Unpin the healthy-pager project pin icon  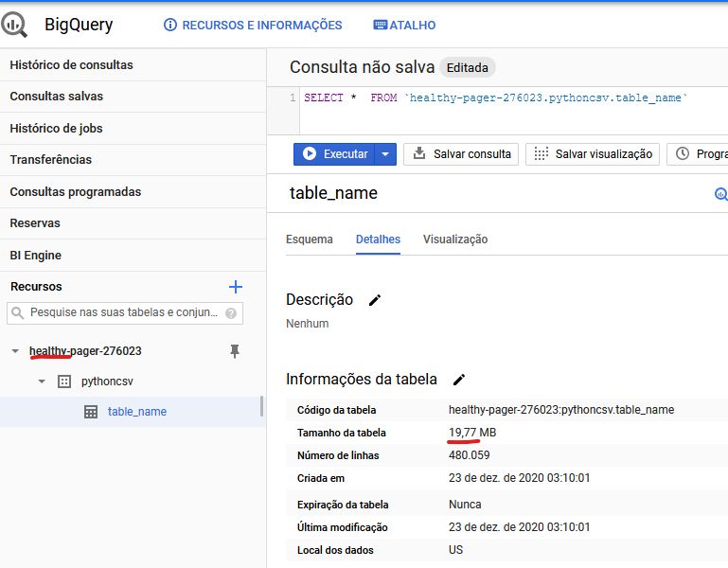coord(235,351)
